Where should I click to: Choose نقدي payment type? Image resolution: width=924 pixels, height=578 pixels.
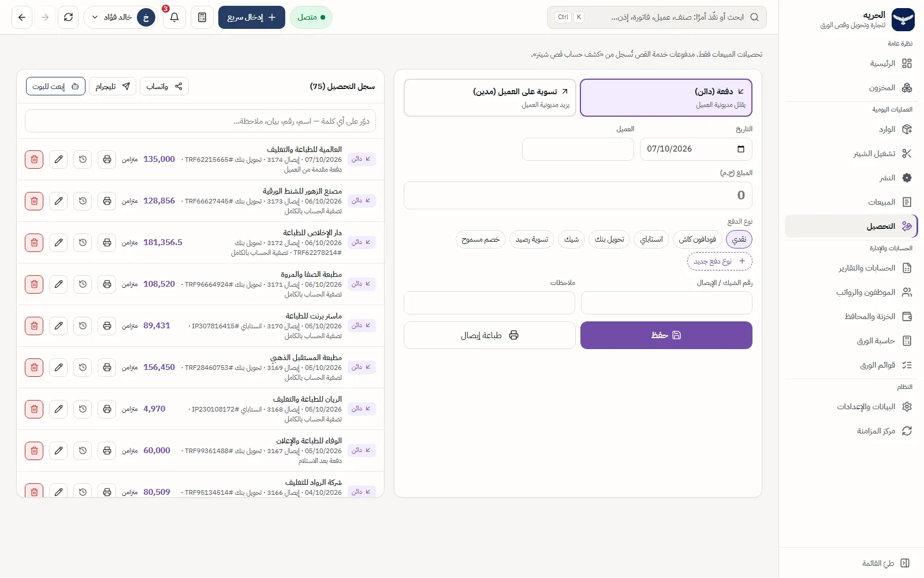tap(739, 239)
